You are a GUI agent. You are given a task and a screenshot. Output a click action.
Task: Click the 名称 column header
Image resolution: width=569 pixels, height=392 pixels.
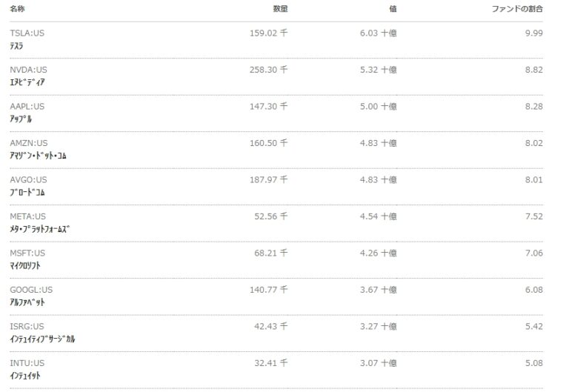pyautogui.click(x=18, y=10)
